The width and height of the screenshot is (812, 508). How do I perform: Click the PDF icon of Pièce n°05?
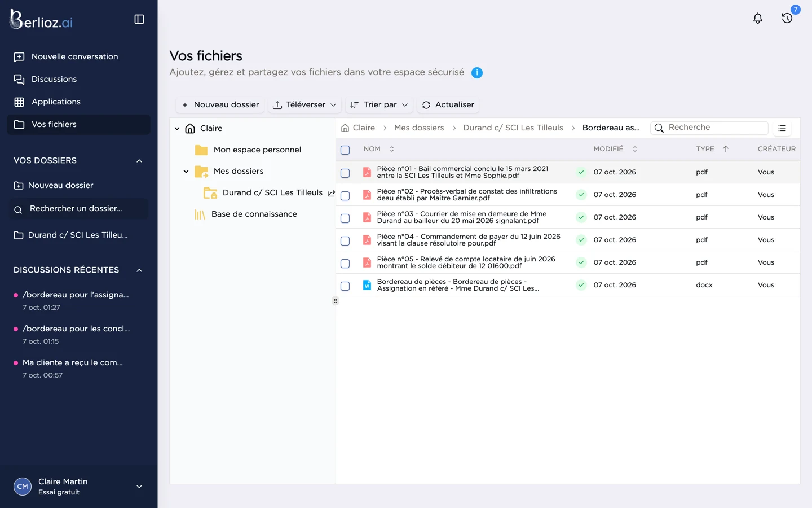(367, 262)
